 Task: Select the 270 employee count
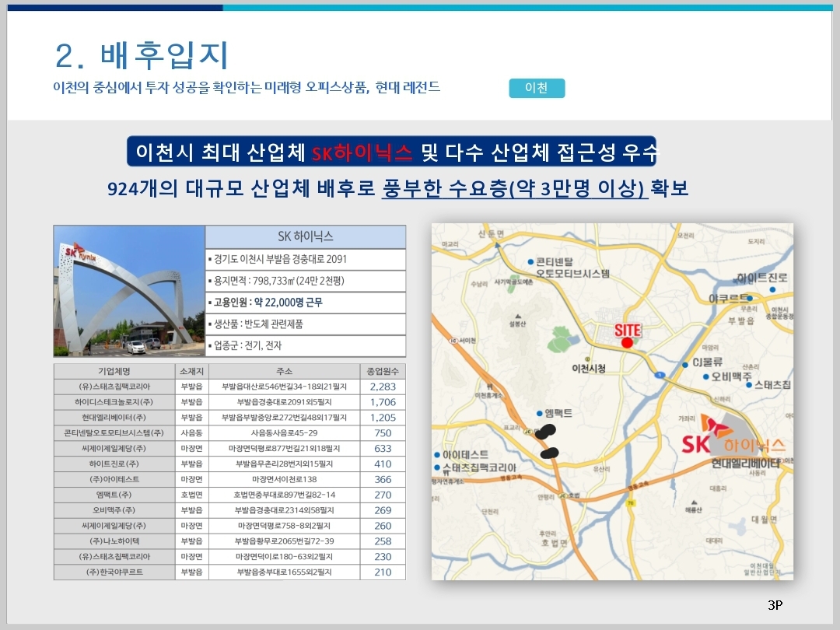(383, 495)
